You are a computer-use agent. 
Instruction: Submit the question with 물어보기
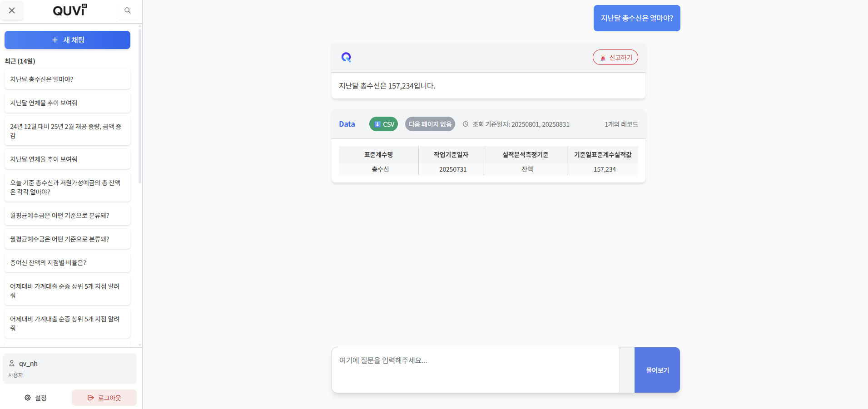point(657,370)
